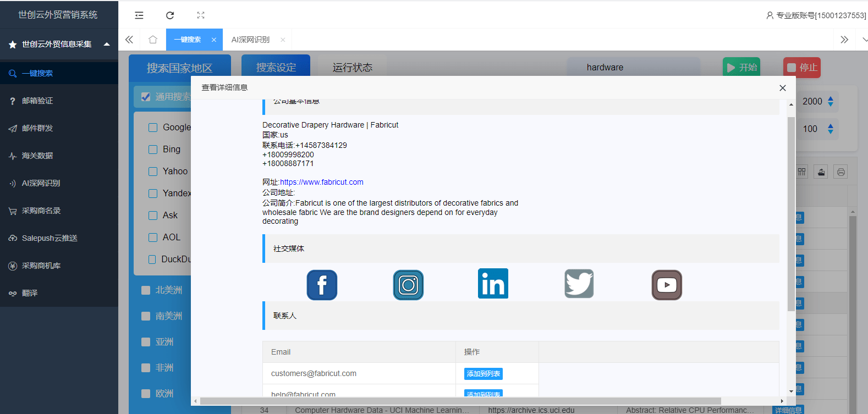Image resolution: width=868 pixels, height=414 pixels.
Task: Select the 搜索国家地区 tab
Action: click(x=179, y=68)
